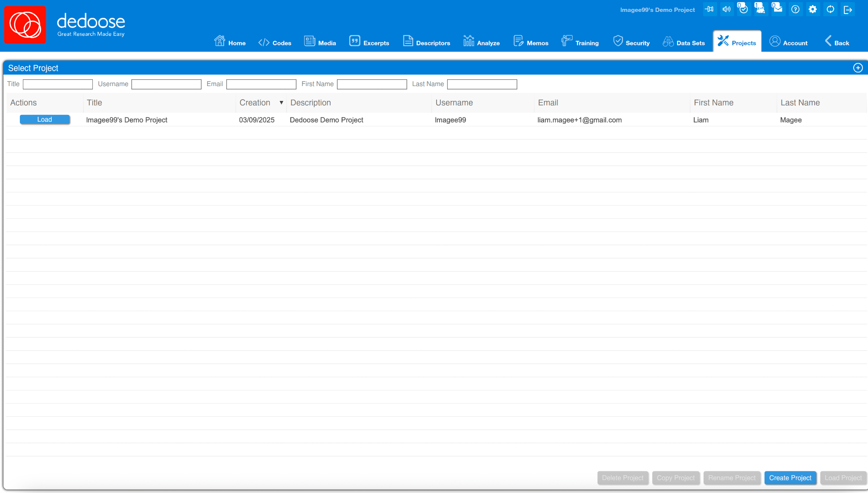This screenshot has height=493, width=868.
Task: Click the last name cell Magee
Action: coord(791,120)
